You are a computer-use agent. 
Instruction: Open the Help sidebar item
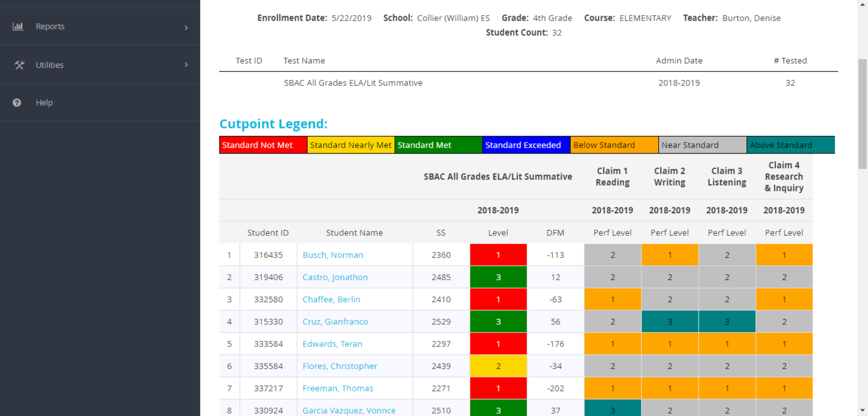click(x=44, y=103)
